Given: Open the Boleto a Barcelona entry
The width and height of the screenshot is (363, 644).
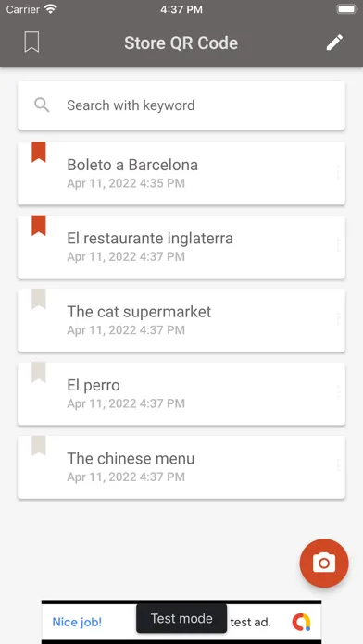Looking at the screenshot, I should (181, 173).
